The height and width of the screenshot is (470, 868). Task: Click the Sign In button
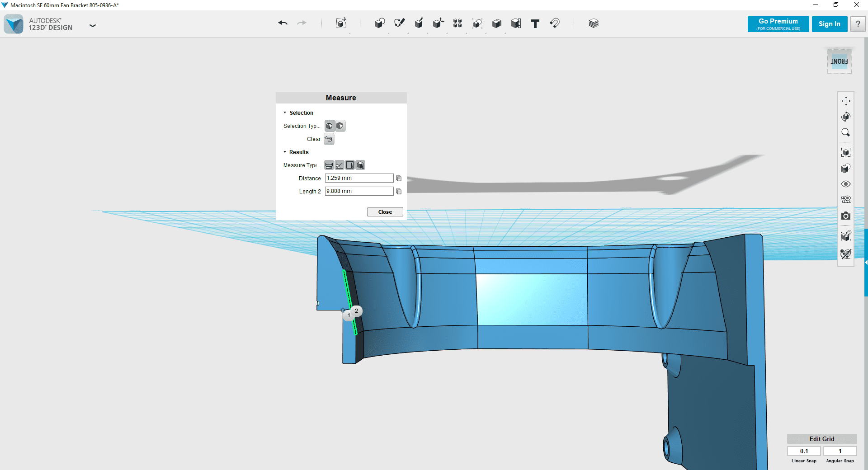(830, 24)
